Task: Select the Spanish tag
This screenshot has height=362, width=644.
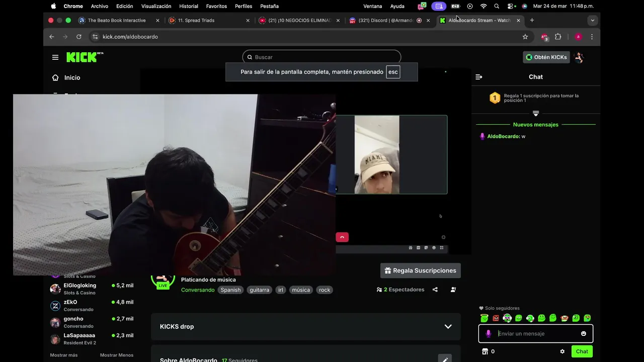Action: 230,290
